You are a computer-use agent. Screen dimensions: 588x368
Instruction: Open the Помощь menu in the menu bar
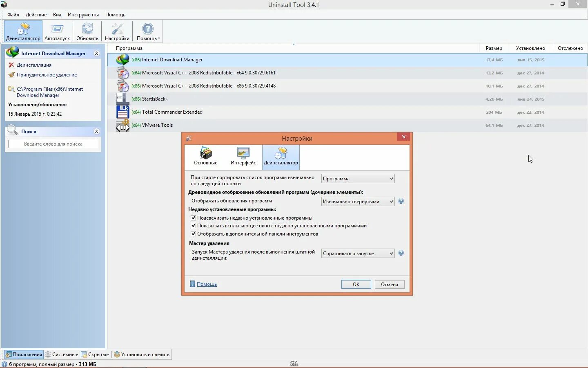click(115, 15)
